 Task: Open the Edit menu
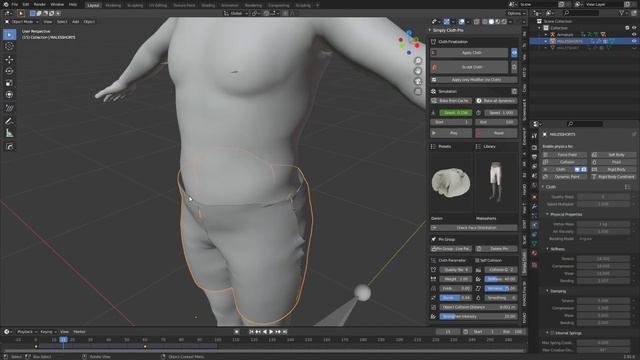pyautogui.click(x=26, y=4)
